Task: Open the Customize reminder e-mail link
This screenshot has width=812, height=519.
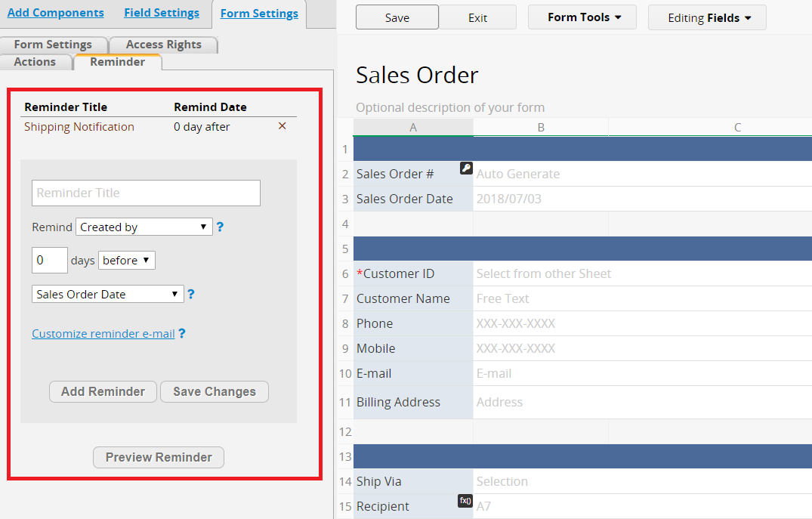Action: click(x=103, y=333)
